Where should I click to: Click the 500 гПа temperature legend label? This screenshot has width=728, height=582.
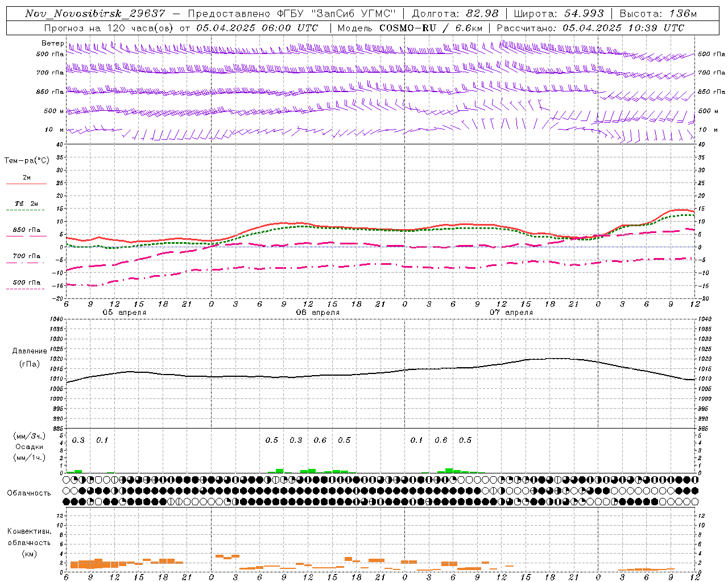point(27,282)
